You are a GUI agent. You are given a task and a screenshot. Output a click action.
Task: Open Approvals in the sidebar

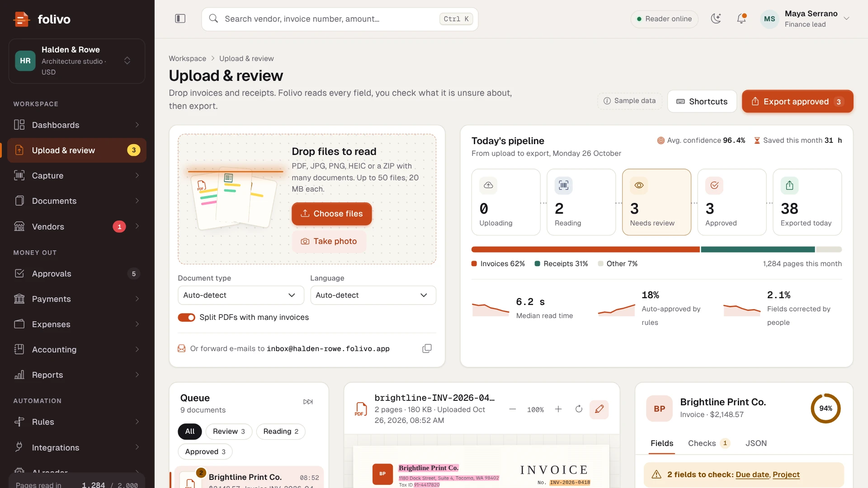pyautogui.click(x=77, y=273)
